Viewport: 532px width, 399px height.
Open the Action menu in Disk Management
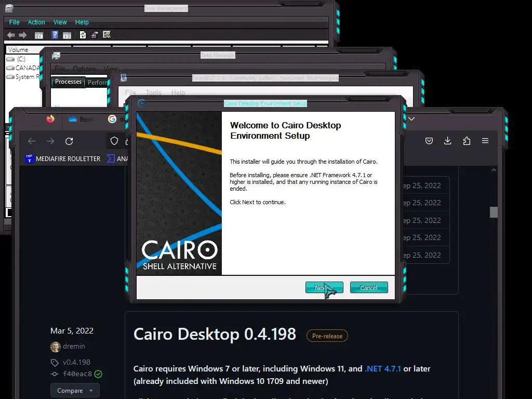36,22
